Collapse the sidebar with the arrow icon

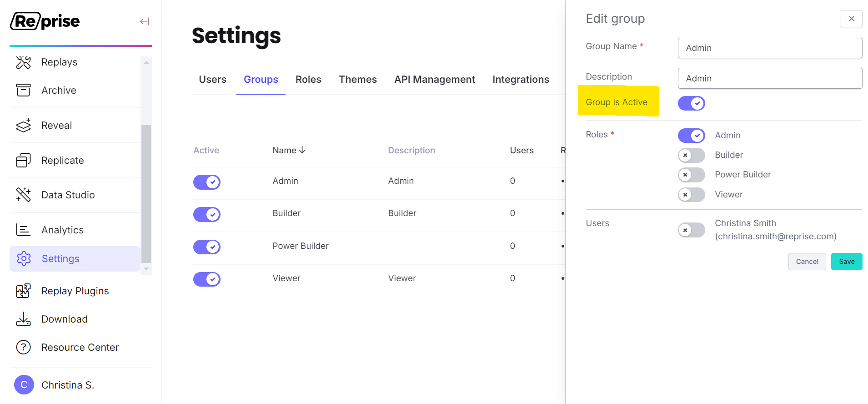[x=144, y=21]
